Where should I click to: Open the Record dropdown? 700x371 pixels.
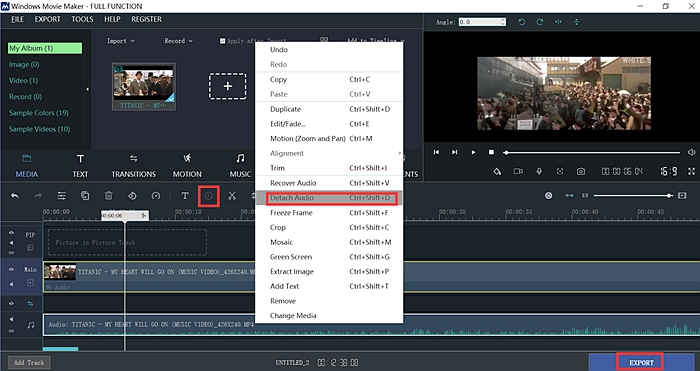[x=179, y=41]
